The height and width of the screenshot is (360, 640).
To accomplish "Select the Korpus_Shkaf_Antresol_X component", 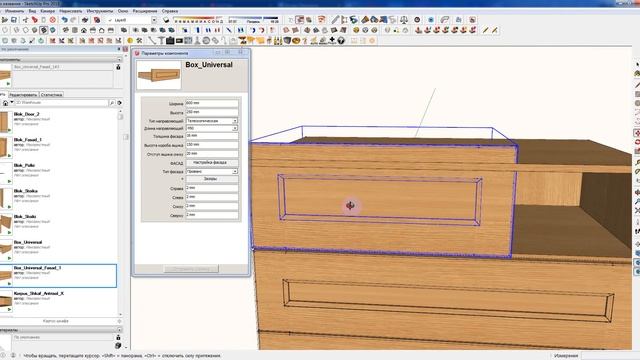I will pos(58,301).
